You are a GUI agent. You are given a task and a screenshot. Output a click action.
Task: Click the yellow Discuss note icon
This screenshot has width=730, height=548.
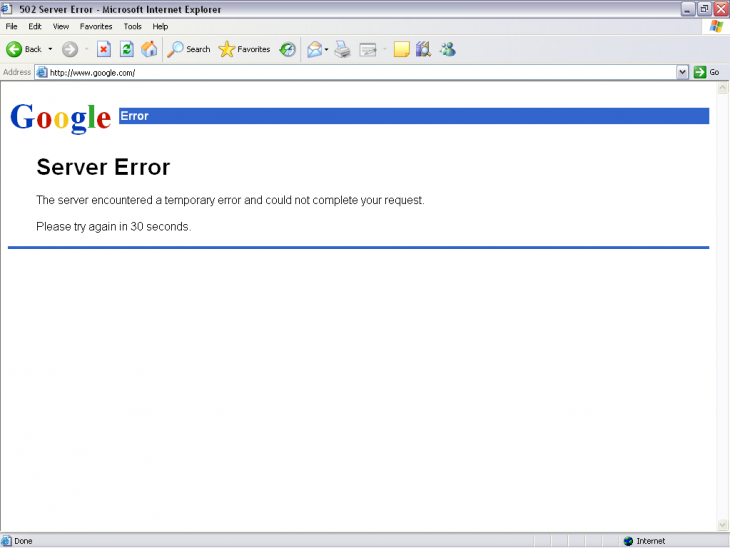pyautogui.click(x=401, y=49)
